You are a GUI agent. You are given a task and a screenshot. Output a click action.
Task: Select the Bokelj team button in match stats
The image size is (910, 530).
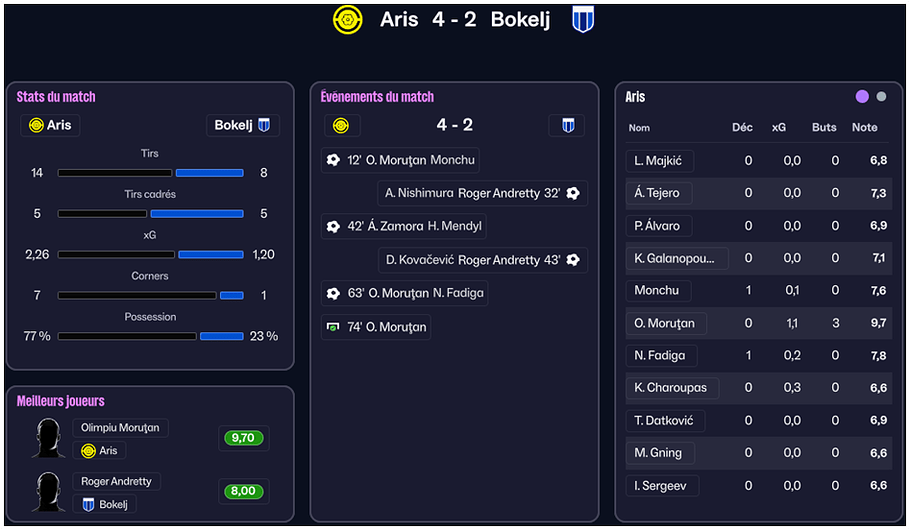[243, 125]
